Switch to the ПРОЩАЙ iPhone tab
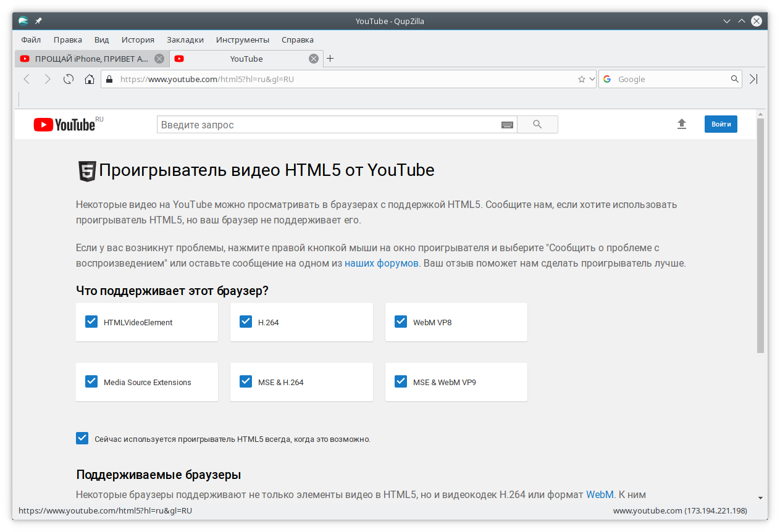 pos(91,59)
